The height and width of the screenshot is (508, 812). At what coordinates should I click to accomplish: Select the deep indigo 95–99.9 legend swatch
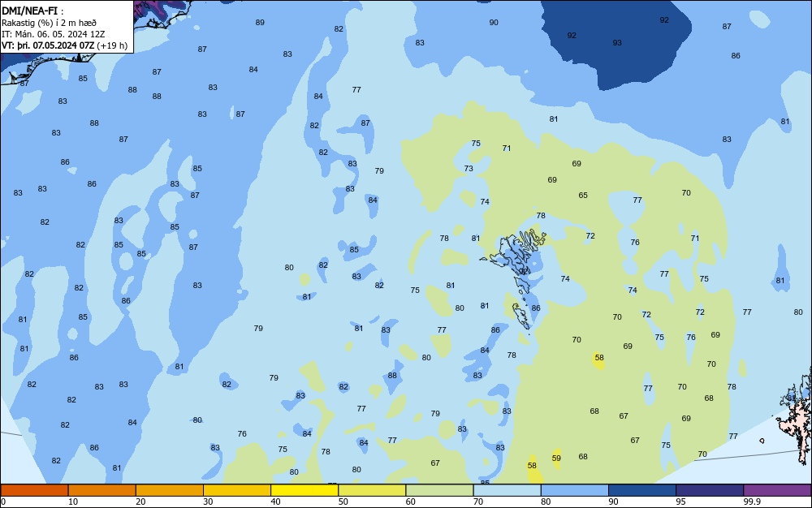point(710,490)
